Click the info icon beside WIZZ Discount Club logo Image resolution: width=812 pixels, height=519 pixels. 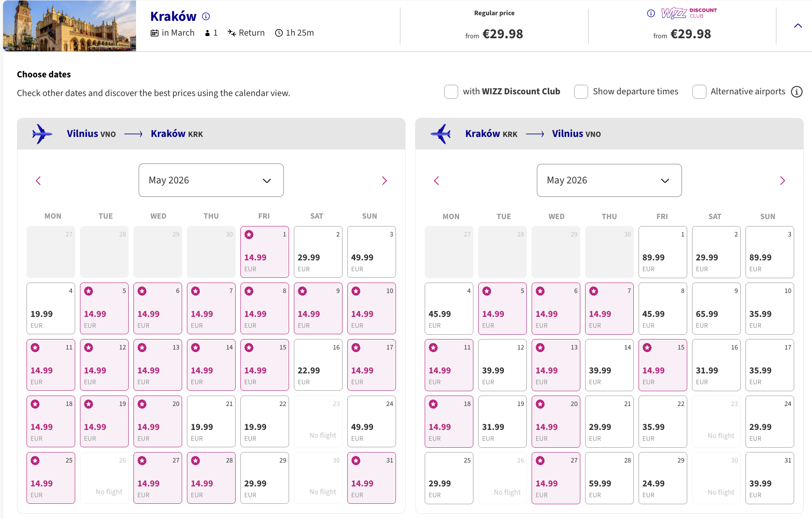(x=651, y=13)
